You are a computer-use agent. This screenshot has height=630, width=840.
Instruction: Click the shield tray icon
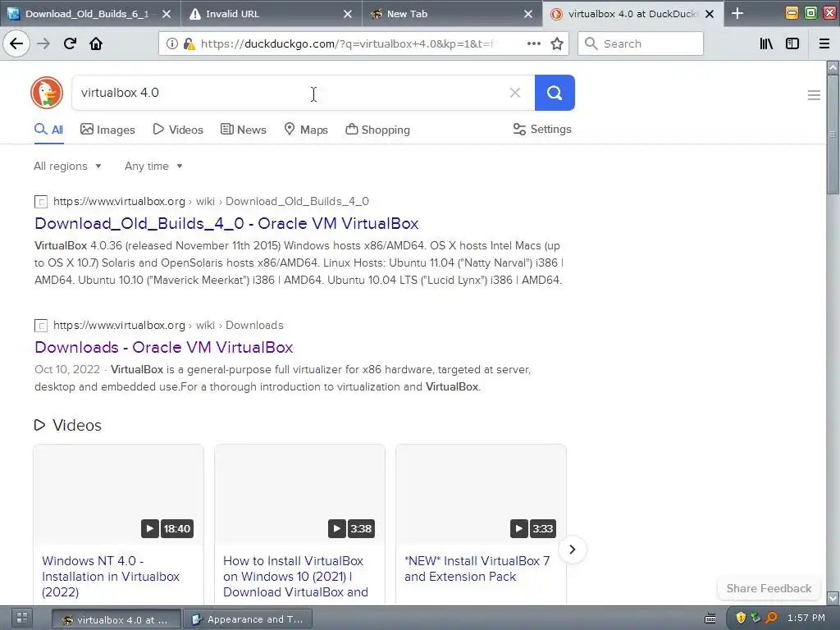point(741,618)
